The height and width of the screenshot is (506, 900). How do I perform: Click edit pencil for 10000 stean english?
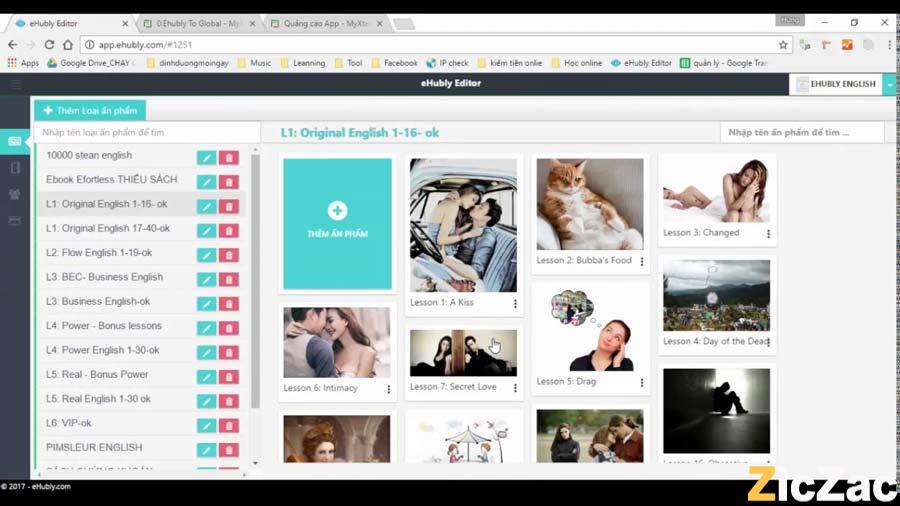pyautogui.click(x=206, y=157)
